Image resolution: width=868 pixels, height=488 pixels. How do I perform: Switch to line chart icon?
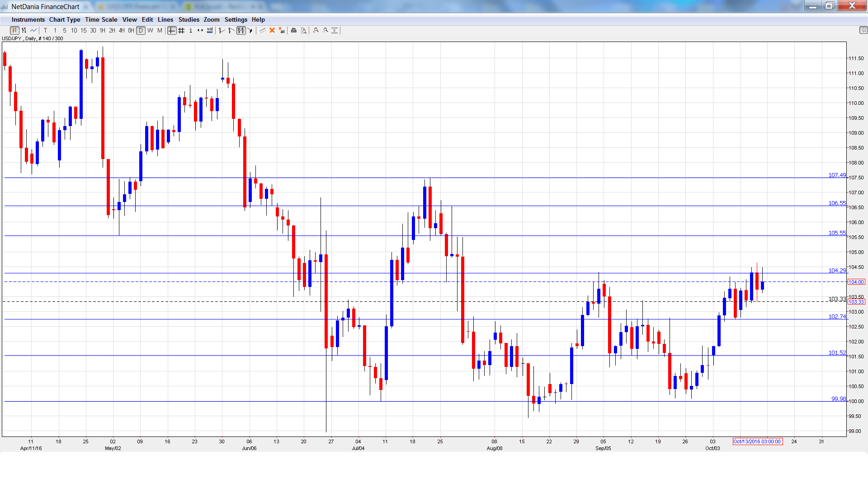pyautogui.click(x=33, y=30)
